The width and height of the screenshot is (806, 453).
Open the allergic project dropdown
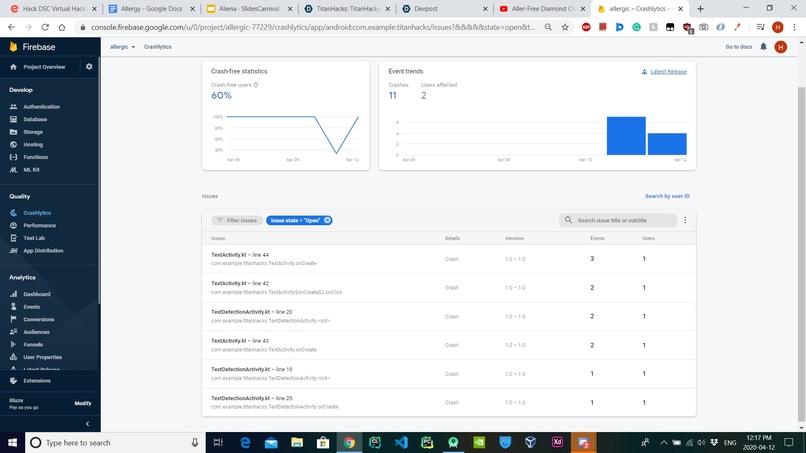pos(122,47)
